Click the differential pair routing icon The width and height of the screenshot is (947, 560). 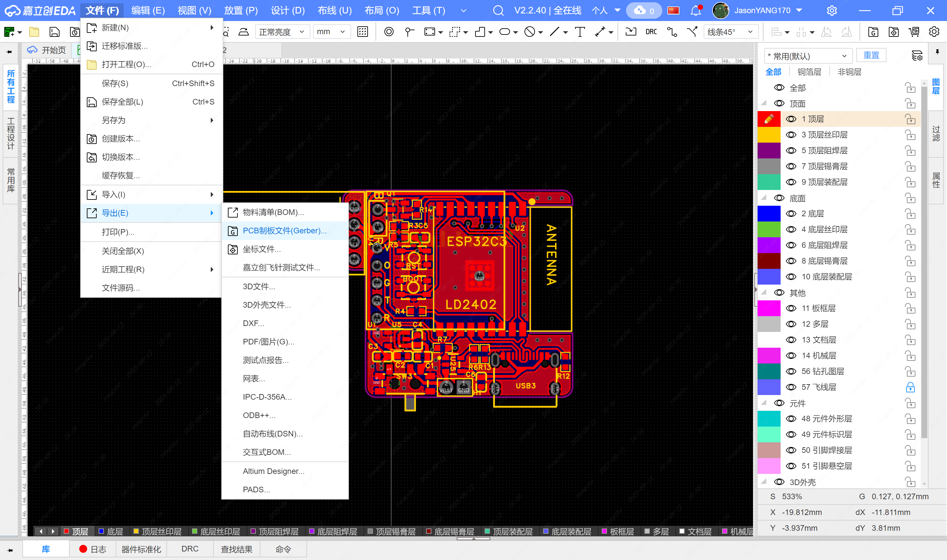pyautogui.click(x=692, y=32)
